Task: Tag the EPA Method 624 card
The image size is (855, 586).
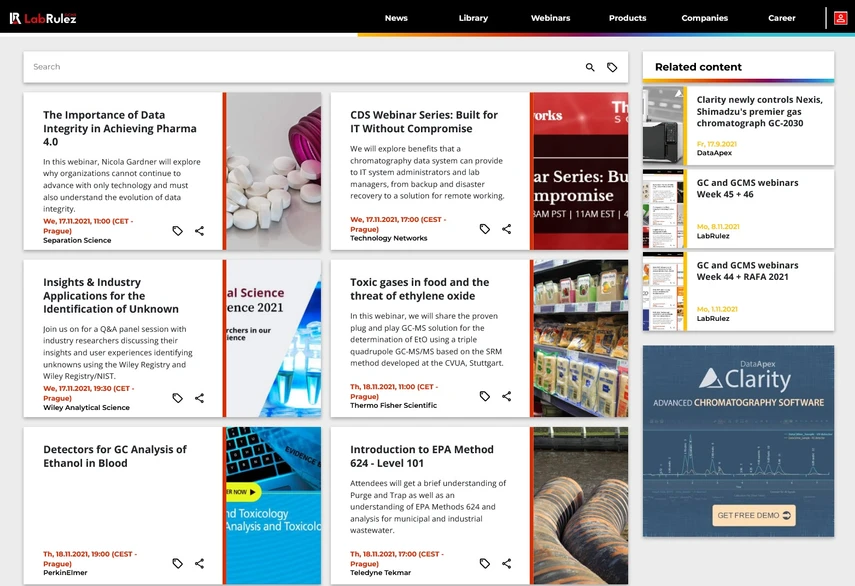Action: point(484,563)
